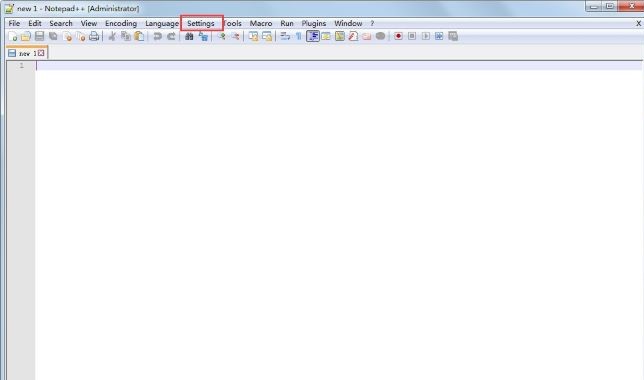Click line 1 in the editor area
Screen dimensions: 644x380
tap(339, 65)
